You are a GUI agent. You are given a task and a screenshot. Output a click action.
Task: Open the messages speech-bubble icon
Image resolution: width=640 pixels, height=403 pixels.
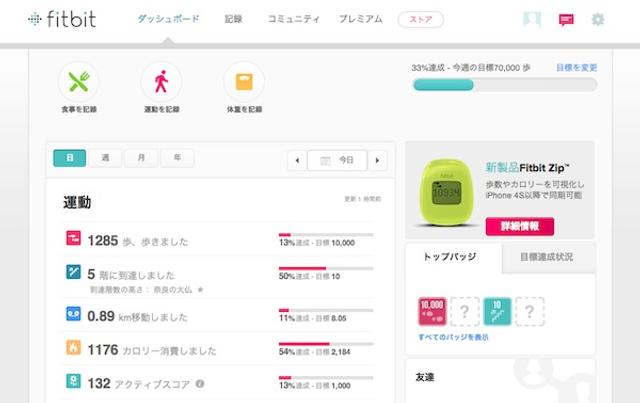[x=566, y=19]
